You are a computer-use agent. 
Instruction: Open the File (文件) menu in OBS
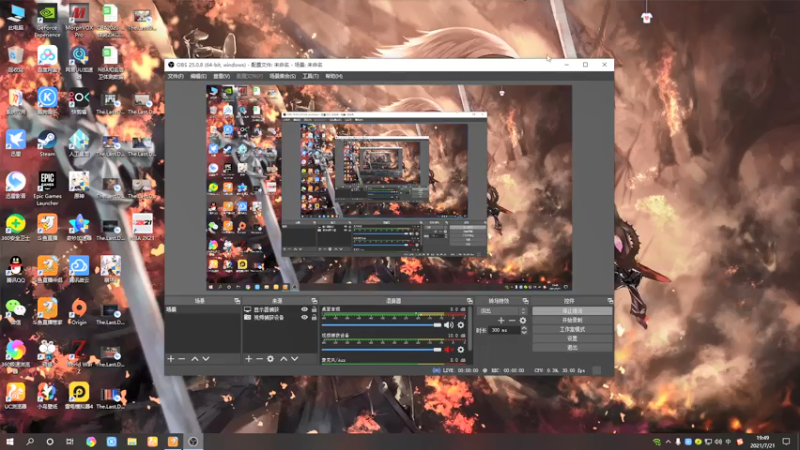coord(176,76)
